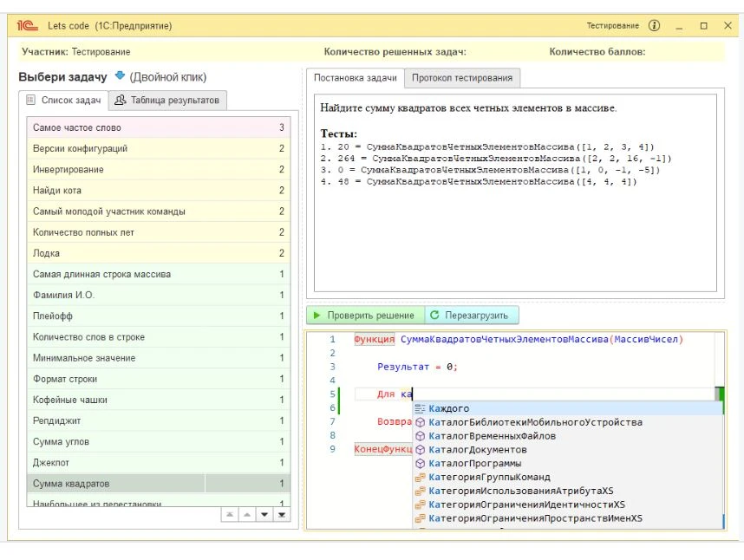This screenshot has height=560, width=744.
Task: Choose КатегорияОграниченияПространствИменXS suggestion
Action: coord(568,518)
